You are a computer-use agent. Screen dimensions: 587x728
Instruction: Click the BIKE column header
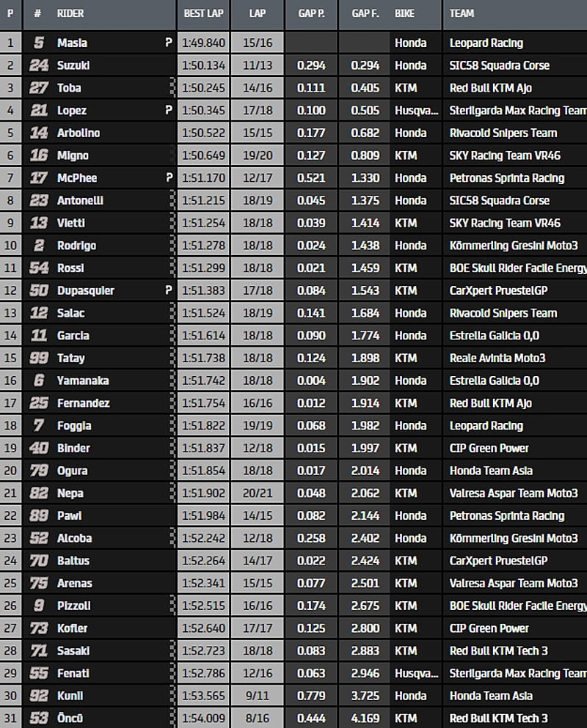point(404,13)
